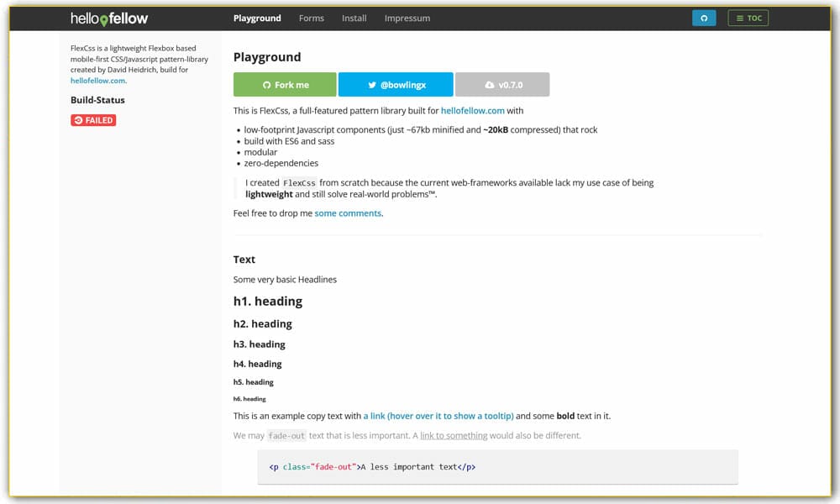Click the hellofellow logo

pyautogui.click(x=111, y=18)
